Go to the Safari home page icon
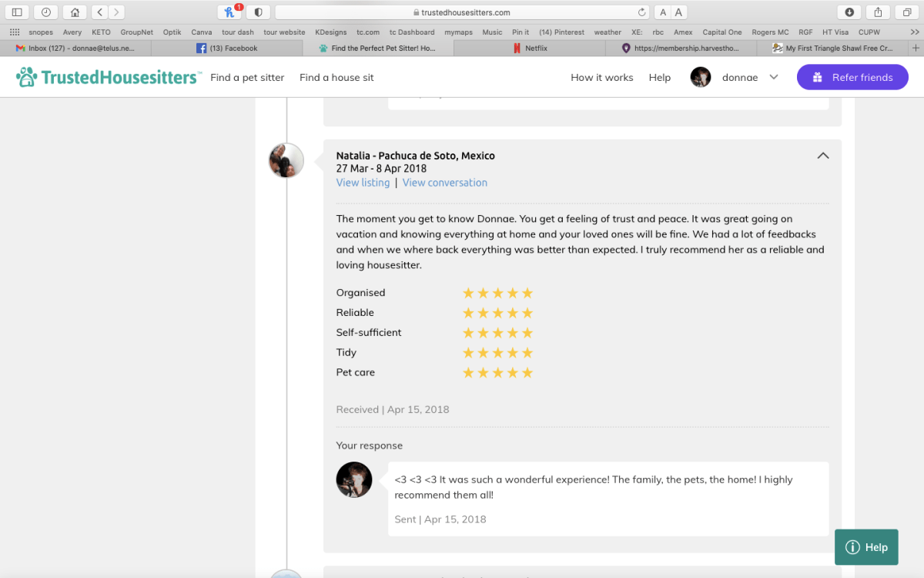 tap(75, 12)
